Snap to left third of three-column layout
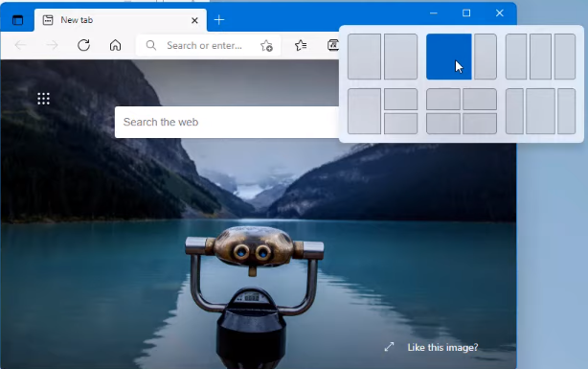 [516, 57]
